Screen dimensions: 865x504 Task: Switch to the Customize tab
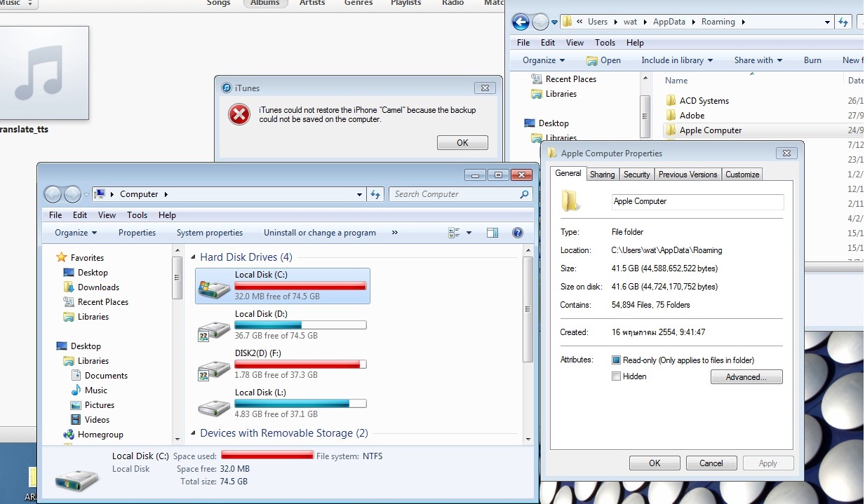tap(742, 175)
